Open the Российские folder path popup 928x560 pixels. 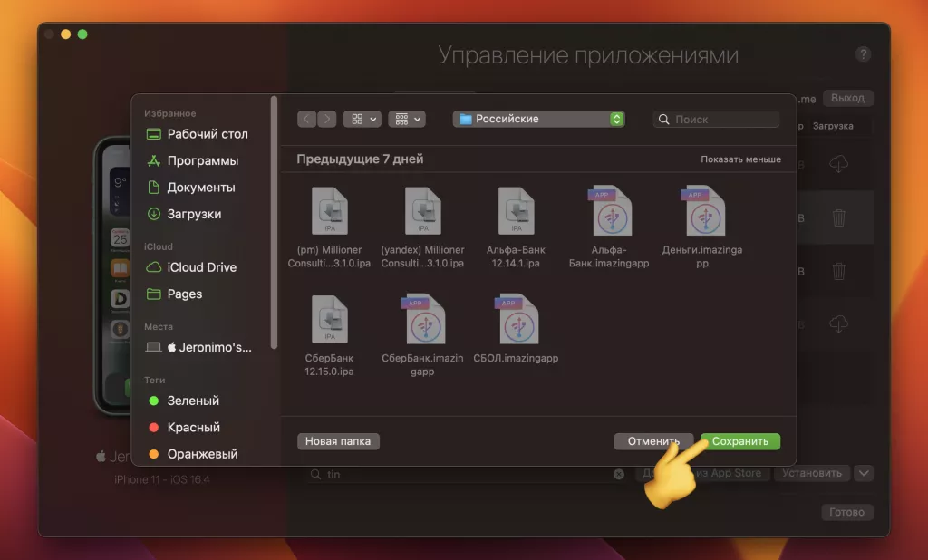[538, 119]
